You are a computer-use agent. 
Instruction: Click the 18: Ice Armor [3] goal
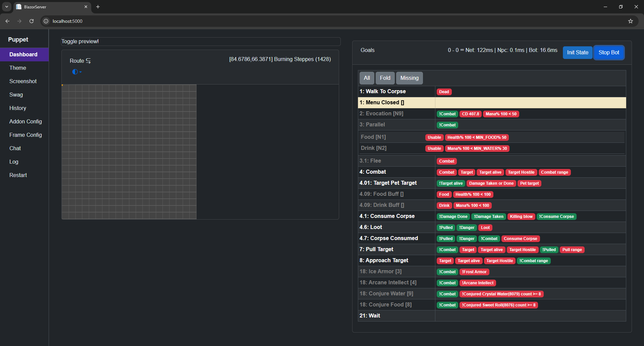(380, 271)
